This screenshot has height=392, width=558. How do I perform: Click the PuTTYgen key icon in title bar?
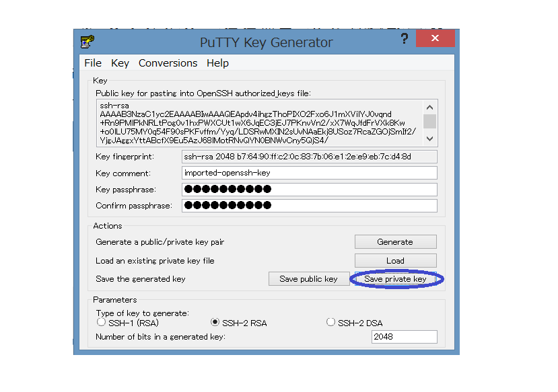[88, 42]
